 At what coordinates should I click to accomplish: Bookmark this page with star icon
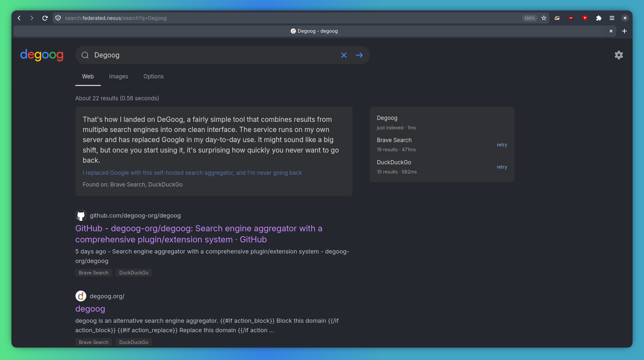click(544, 18)
